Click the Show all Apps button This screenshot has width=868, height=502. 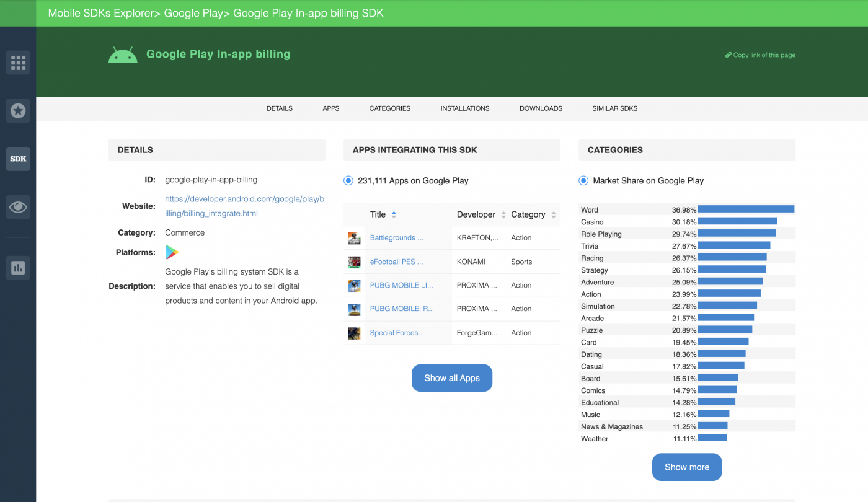451,377
